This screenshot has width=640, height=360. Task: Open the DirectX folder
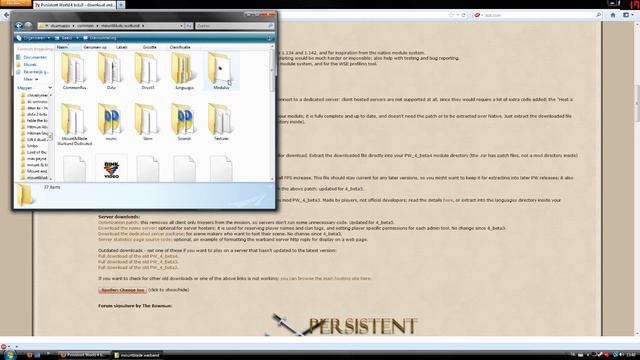pos(147,71)
